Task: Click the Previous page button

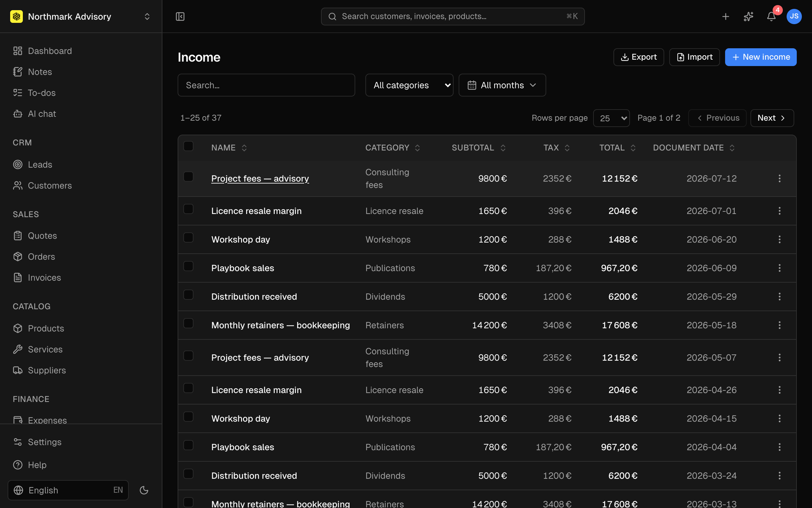Action: (717, 118)
